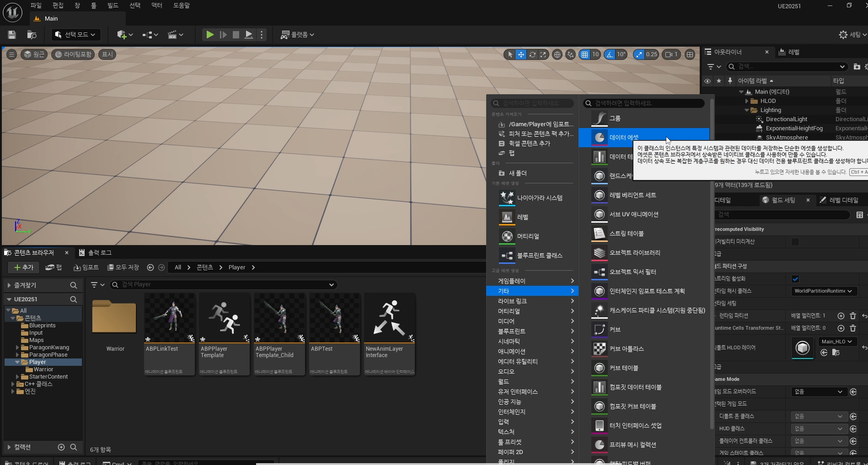Collapse the Player folder in tree

(x=17, y=362)
